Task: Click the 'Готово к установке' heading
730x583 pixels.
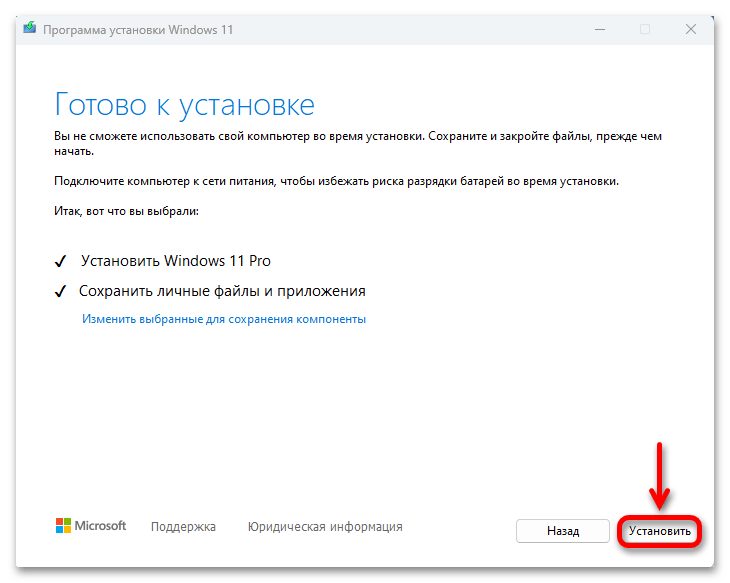Action: coord(184,105)
